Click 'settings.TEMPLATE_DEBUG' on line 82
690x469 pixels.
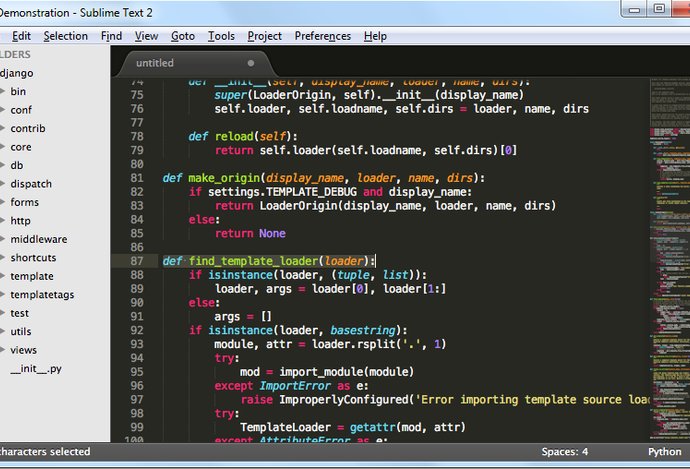(282, 192)
